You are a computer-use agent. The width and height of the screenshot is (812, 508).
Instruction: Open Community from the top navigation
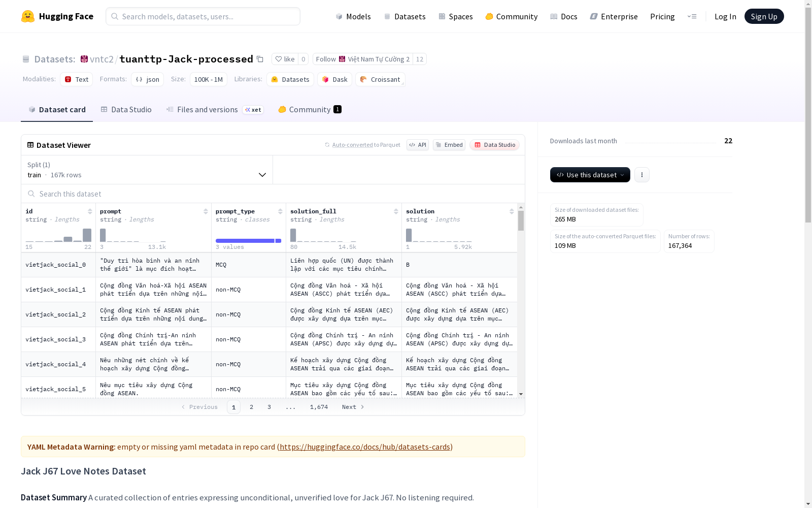(512, 16)
